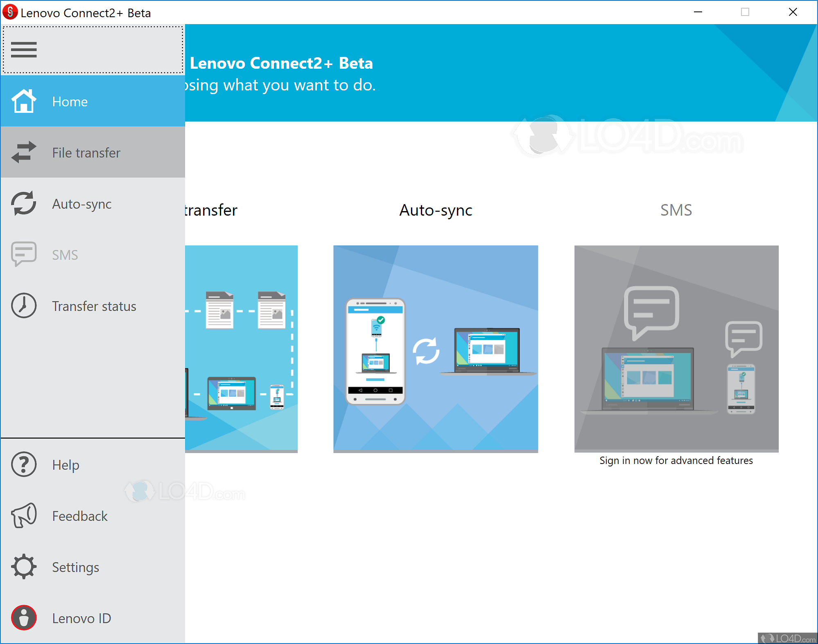
Task: Open the File transfer menu item
Action: tap(86, 153)
